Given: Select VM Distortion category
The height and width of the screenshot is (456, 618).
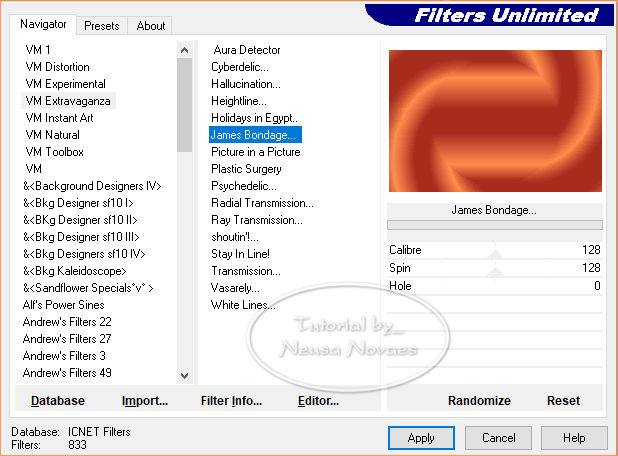Looking at the screenshot, I should tap(58, 67).
